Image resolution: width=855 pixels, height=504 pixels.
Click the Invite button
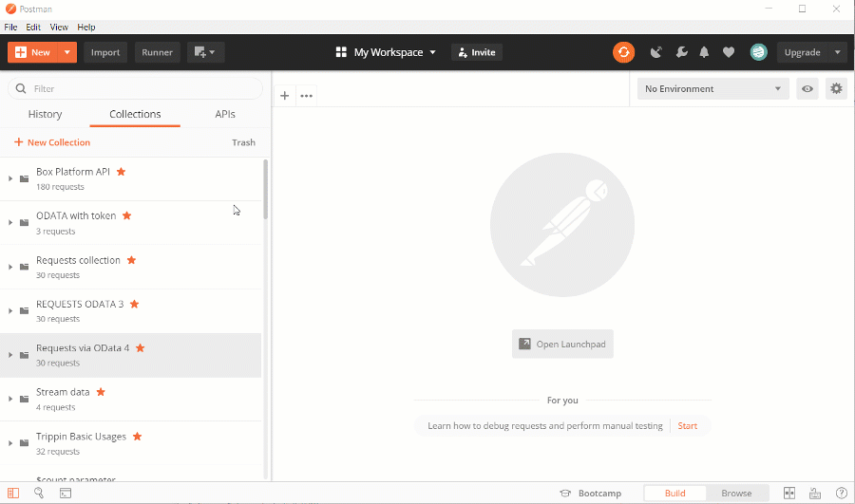click(477, 52)
